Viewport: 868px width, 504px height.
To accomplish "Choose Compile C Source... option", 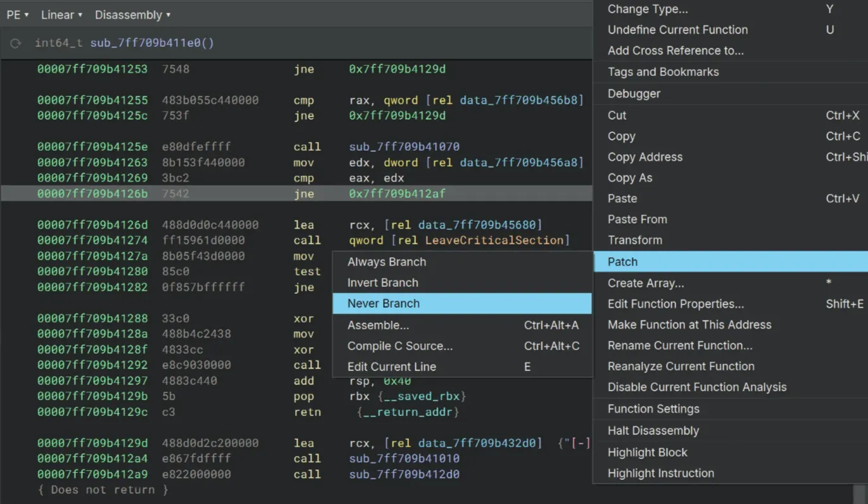I will point(399,346).
